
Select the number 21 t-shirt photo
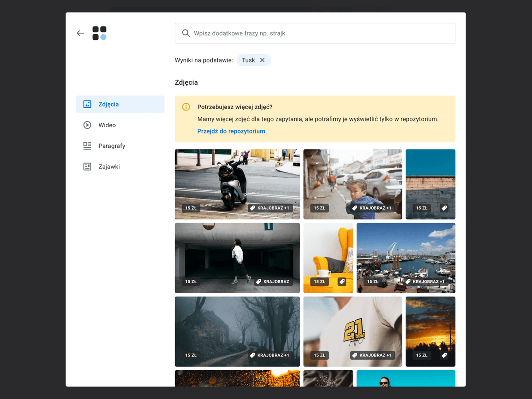click(x=353, y=332)
